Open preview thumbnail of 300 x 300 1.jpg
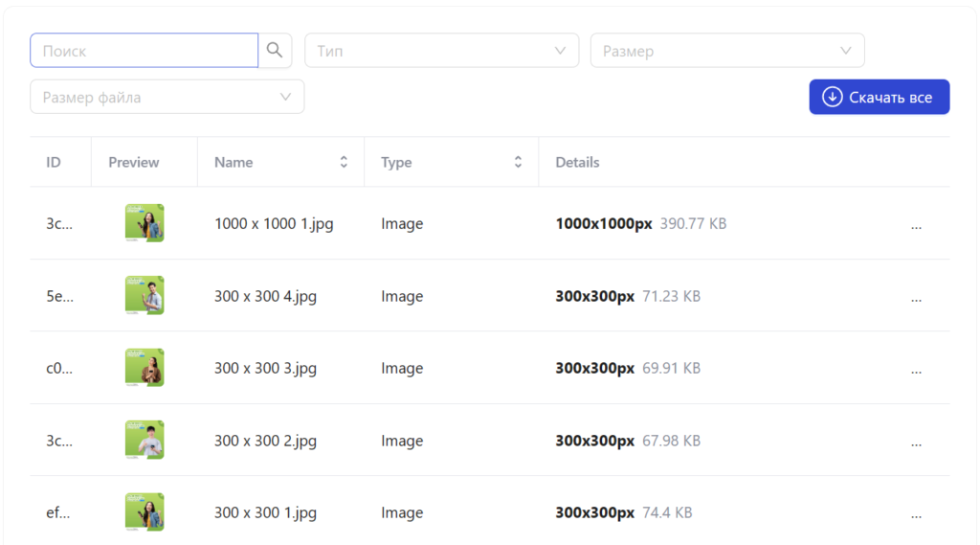The height and width of the screenshot is (545, 980). click(x=145, y=511)
